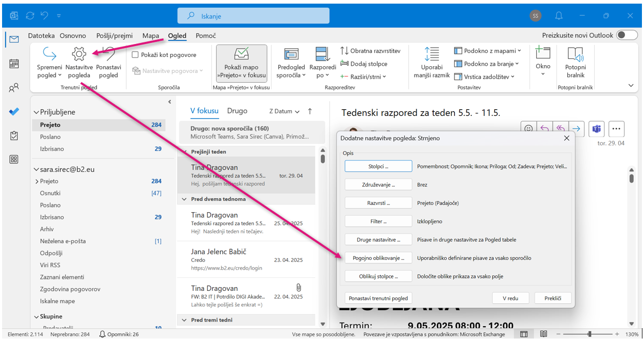644x339 pixels.
Task: Switch to the Pomoč ribbon tab
Action: (206, 36)
